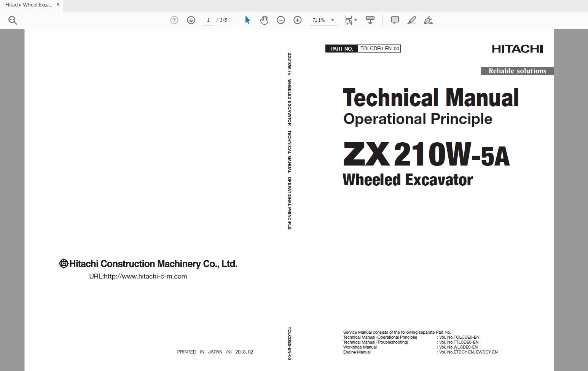This screenshot has width=588, height=371.
Task: Click the total pages '/ 545' indicator
Action: tap(221, 20)
